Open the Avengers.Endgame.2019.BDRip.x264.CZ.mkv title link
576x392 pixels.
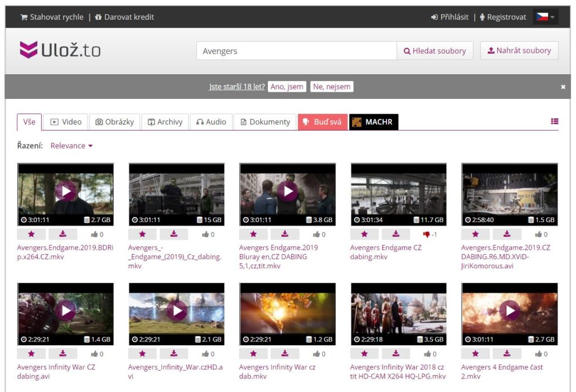pyautogui.click(x=65, y=252)
